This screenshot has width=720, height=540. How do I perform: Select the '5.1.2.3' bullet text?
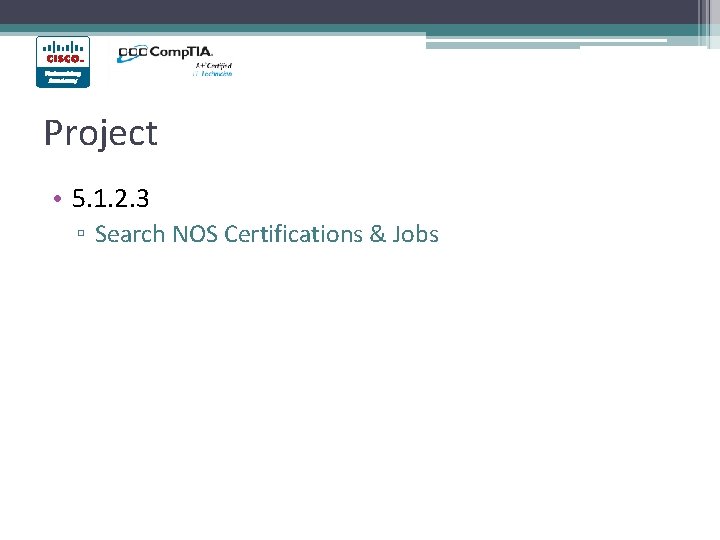click(x=111, y=199)
